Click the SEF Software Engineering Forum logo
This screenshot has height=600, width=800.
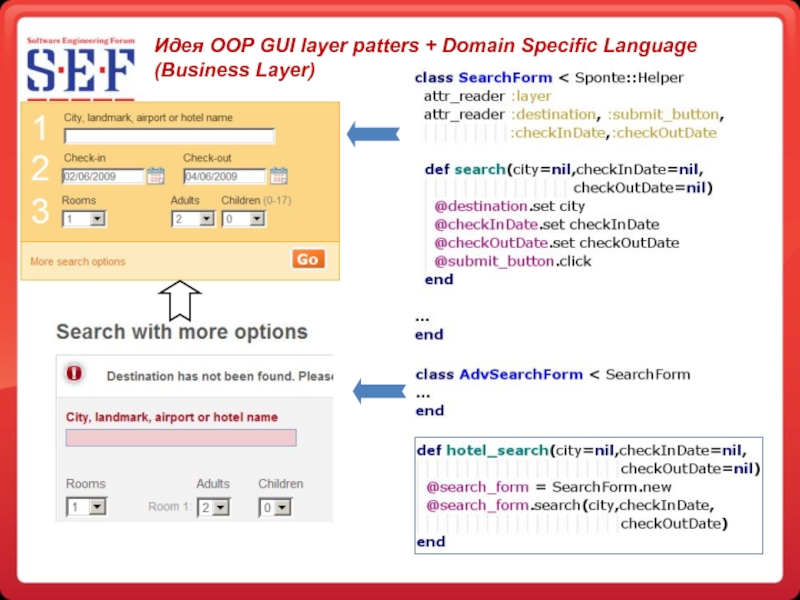pyautogui.click(x=81, y=68)
